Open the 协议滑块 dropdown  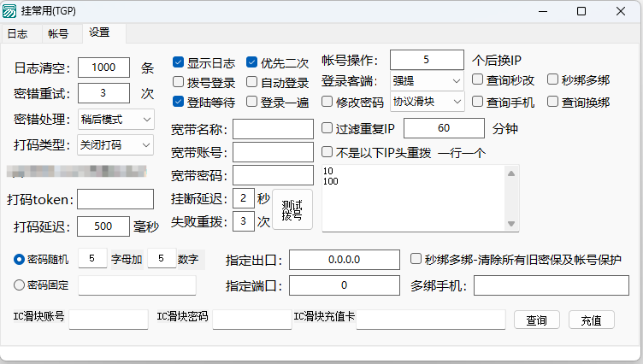tap(427, 103)
